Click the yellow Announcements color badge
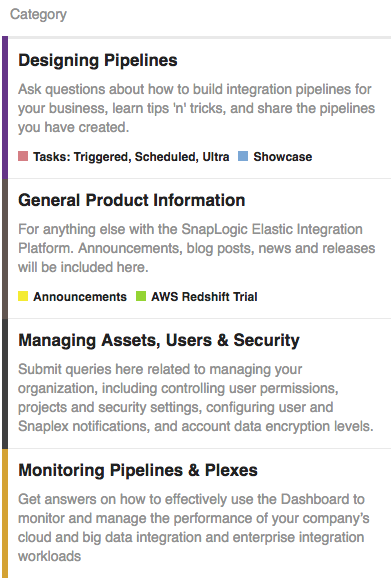This screenshot has height=578, width=391. click(x=23, y=296)
